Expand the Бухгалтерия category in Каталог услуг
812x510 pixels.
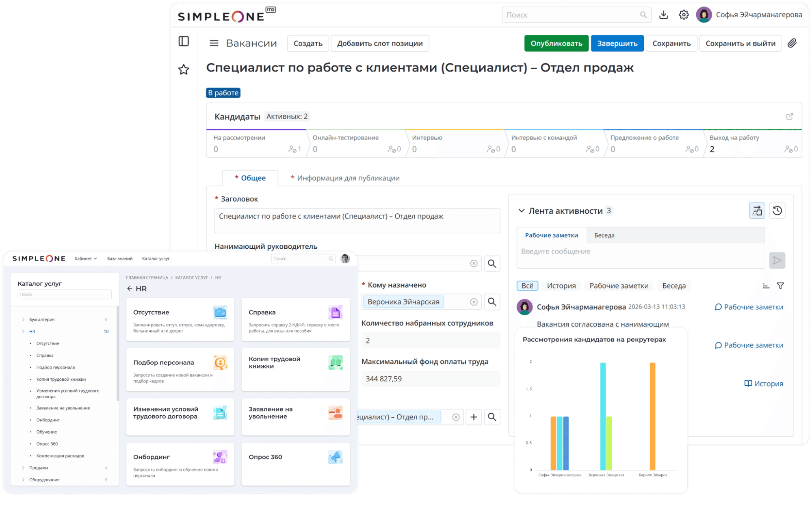23,319
